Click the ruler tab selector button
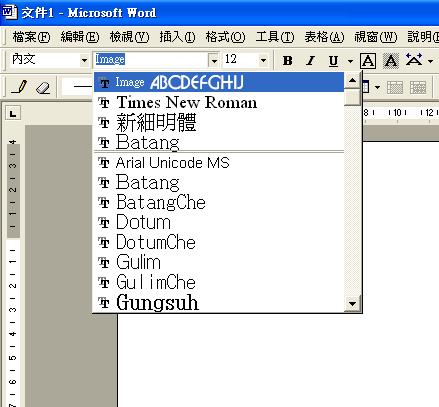The width and height of the screenshot is (439, 407). point(13,114)
